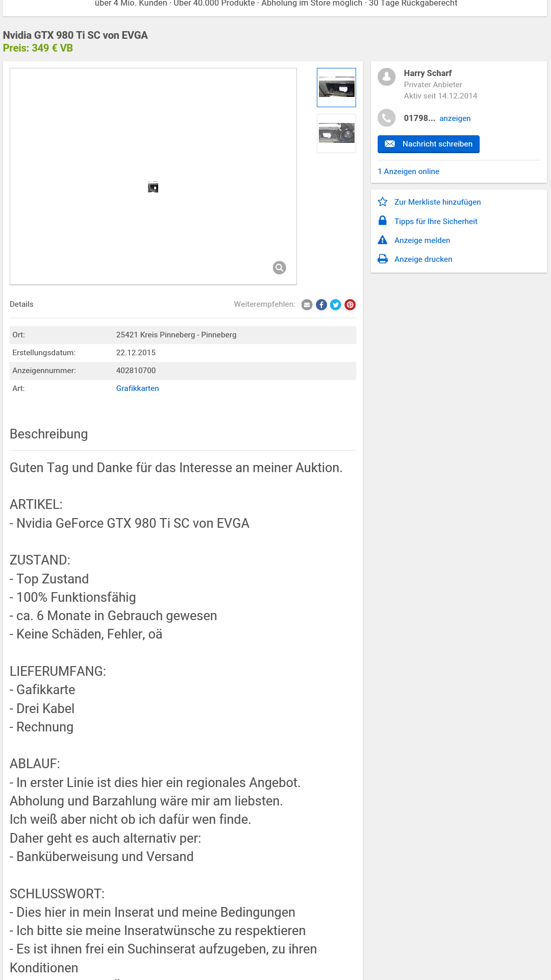The height and width of the screenshot is (980, 551).
Task: Click creation date 22.12.2015
Action: (x=136, y=353)
